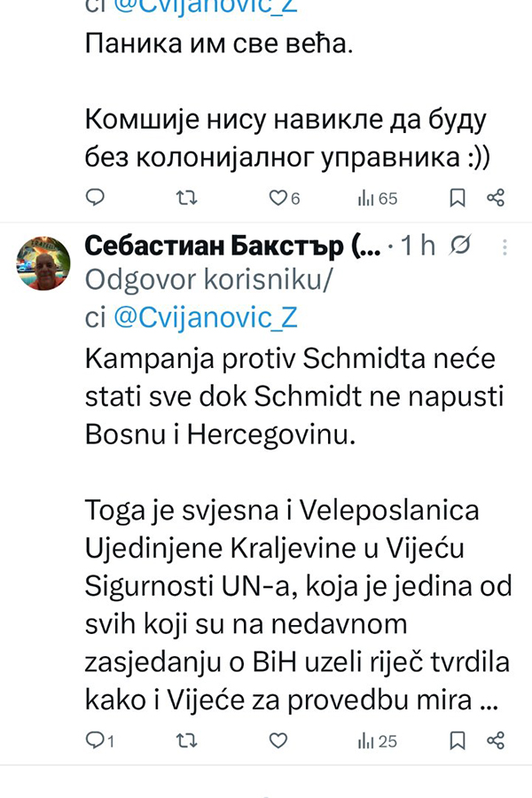Repost the tweet with 6 likes

(x=187, y=198)
